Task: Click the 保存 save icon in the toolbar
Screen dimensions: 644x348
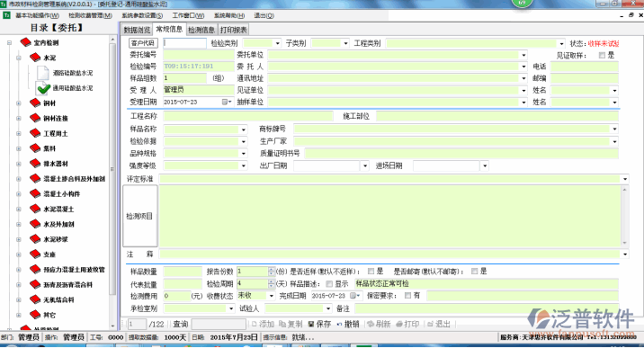Action: (x=311, y=325)
